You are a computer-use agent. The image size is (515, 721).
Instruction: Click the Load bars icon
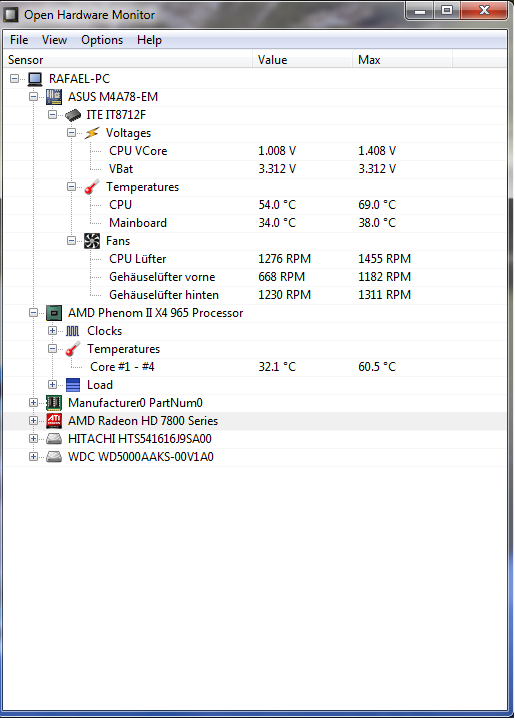point(73,385)
